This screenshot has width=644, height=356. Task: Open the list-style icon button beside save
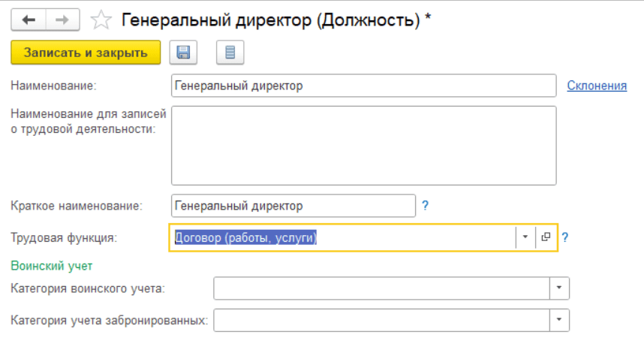230,53
